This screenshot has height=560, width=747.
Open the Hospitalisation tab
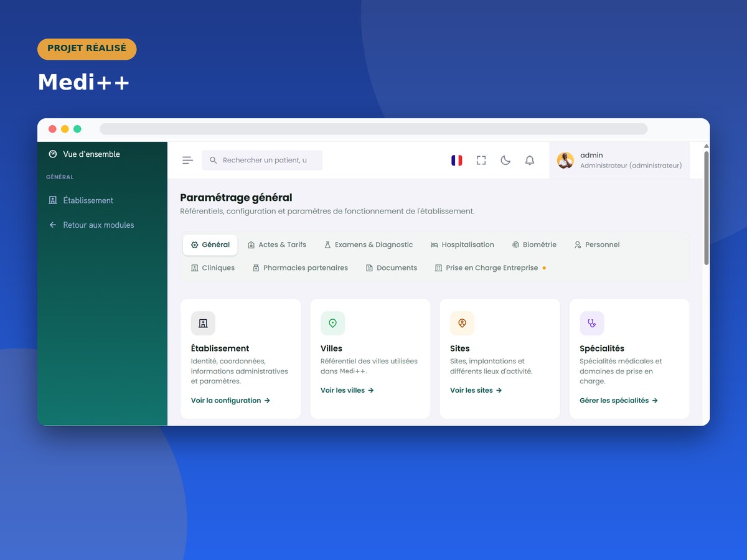click(x=463, y=245)
